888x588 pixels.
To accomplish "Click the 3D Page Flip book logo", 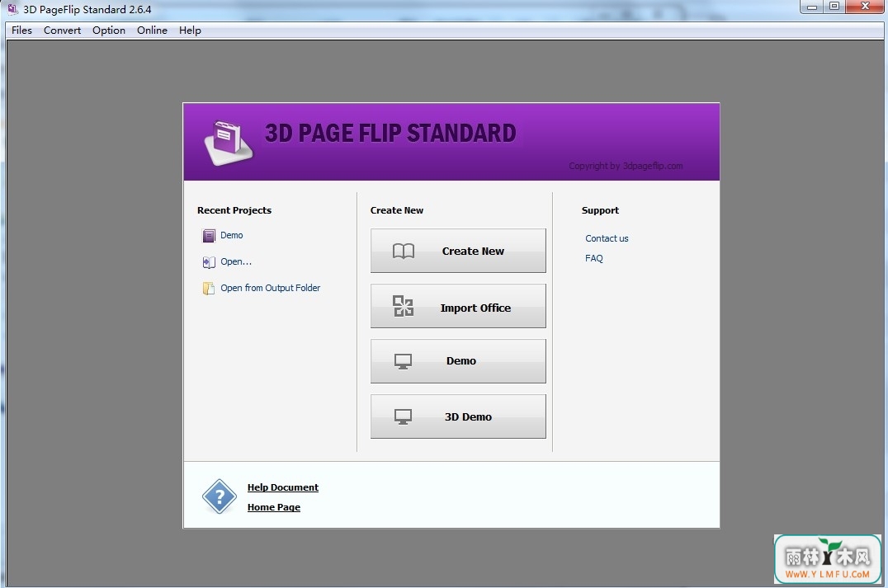I will click(x=229, y=143).
